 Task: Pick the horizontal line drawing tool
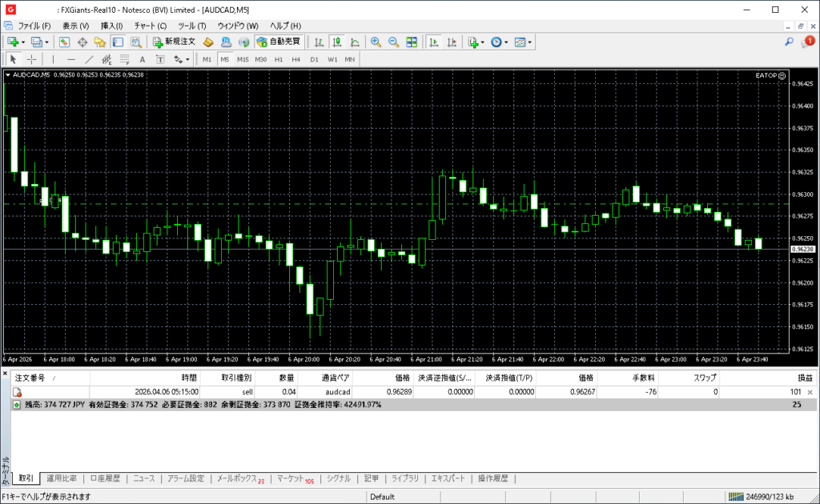point(71,59)
